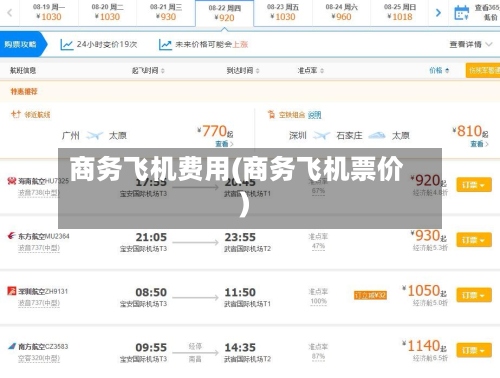
Task: Select date tab 08-23 ¥1030
Action: click(283, 12)
